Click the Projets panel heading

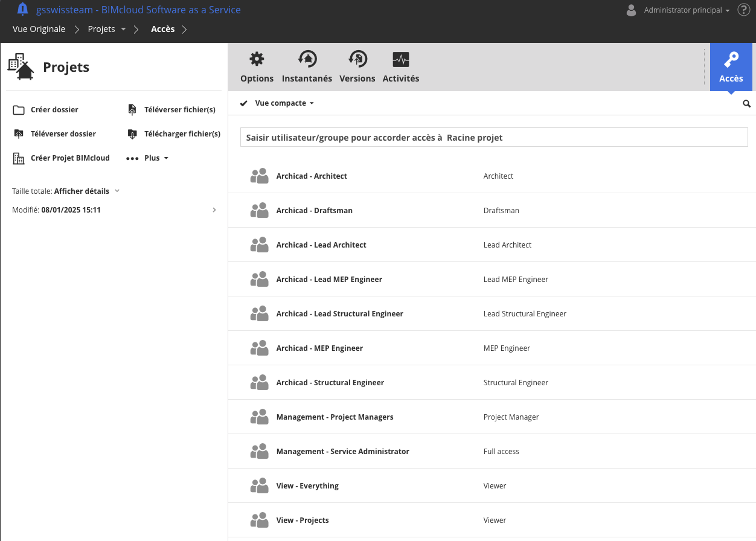point(66,67)
